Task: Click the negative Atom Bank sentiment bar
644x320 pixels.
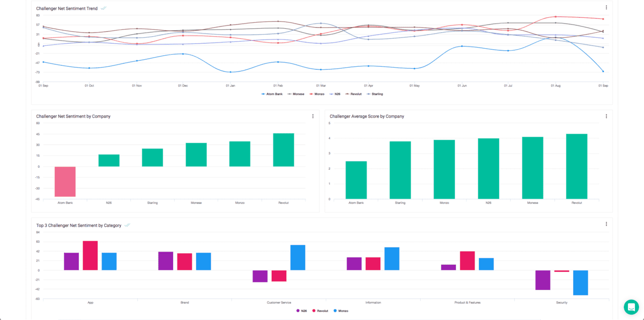Action: tap(65, 181)
